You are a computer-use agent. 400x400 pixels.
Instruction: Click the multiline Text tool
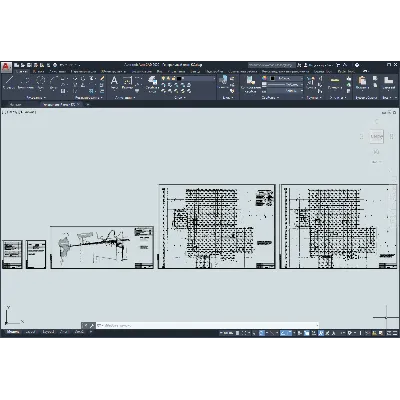point(114,82)
